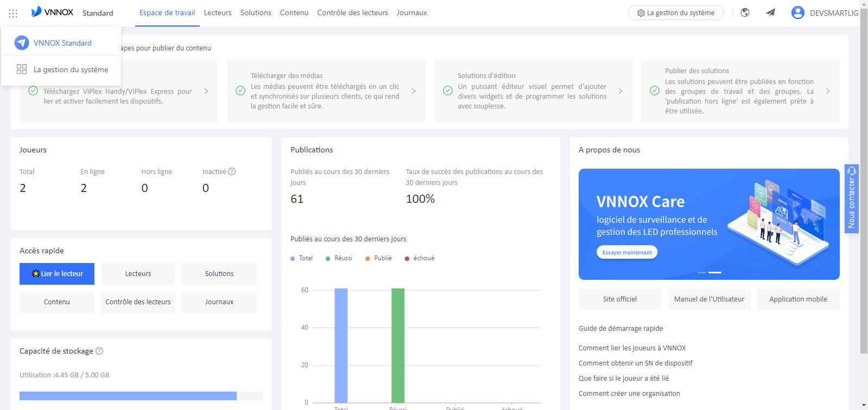Screen dimensions: 868x410
Task: Open the DEVSMARTLIG account menu
Action: coord(834,13)
